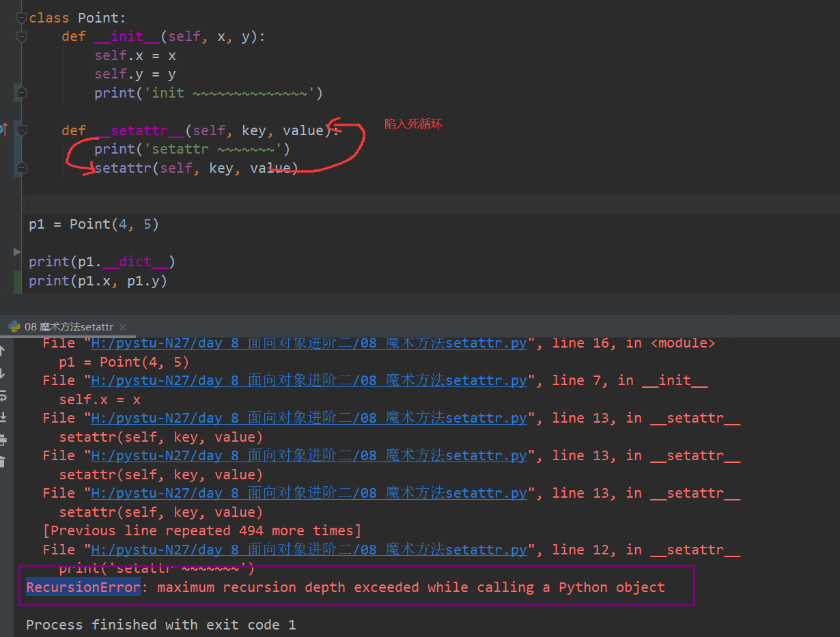This screenshot has width=840, height=637.
Task: Click fold end marker at print('init') line
Action: pos(22,93)
